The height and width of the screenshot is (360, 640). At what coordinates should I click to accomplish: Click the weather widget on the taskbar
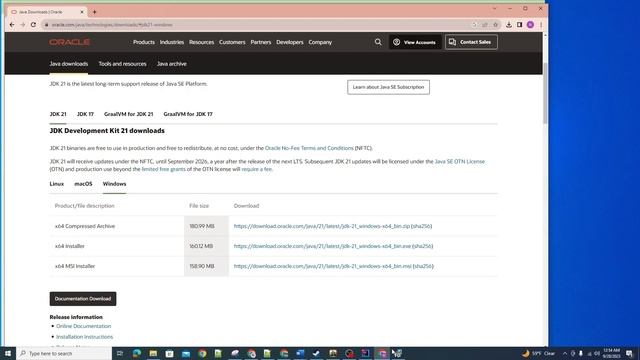[x=539, y=353]
